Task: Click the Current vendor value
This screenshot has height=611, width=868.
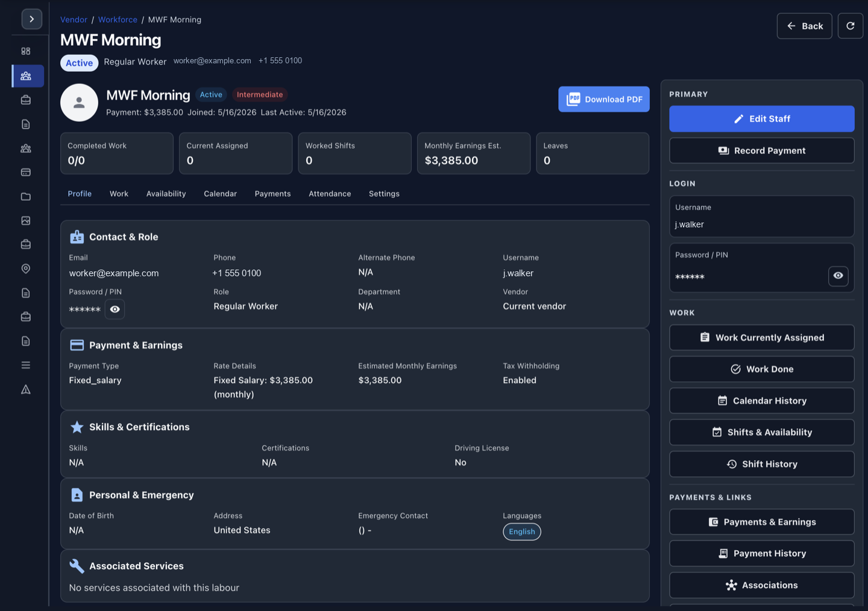Action: point(535,306)
